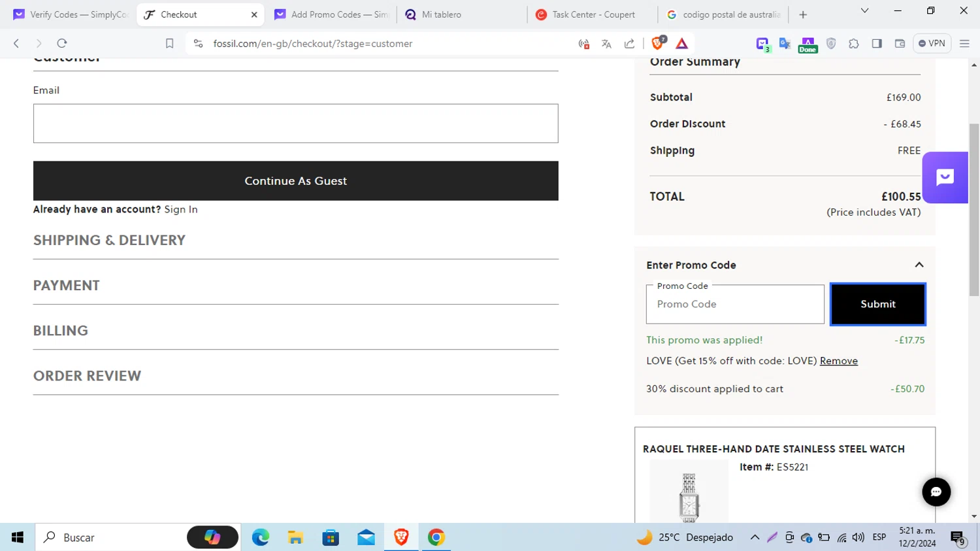Switch to Add Promo Codes tab
Image resolution: width=980 pixels, height=551 pixels.
click(x=331, y=14)
